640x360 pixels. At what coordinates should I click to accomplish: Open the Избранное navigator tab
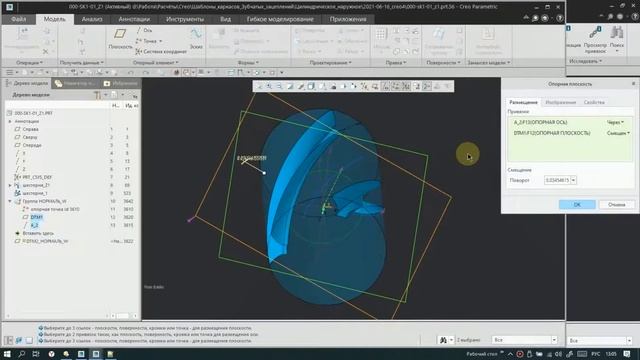pos(121,83)
